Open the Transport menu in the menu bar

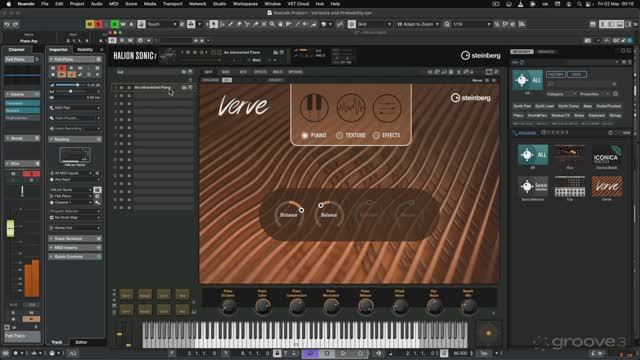pos(173,4)
